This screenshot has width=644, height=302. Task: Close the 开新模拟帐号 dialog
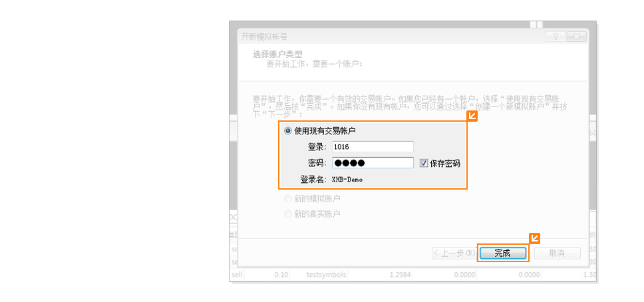point(576,37)
